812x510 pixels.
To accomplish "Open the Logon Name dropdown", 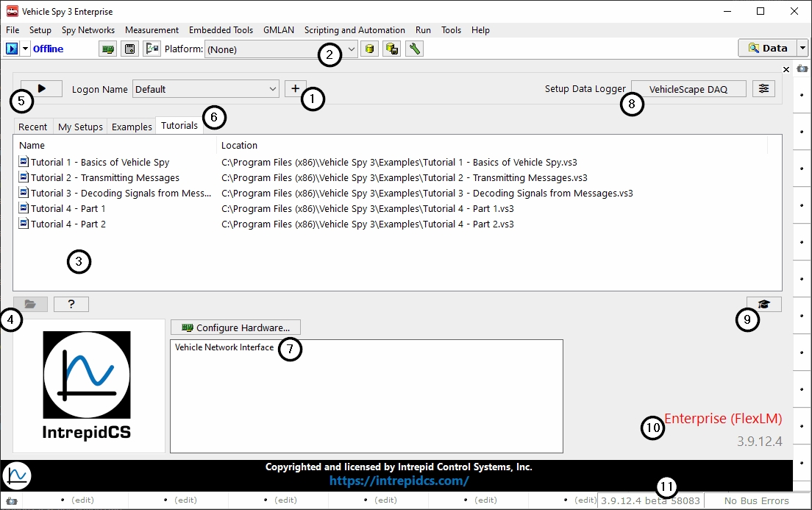I will coord(273,89).
